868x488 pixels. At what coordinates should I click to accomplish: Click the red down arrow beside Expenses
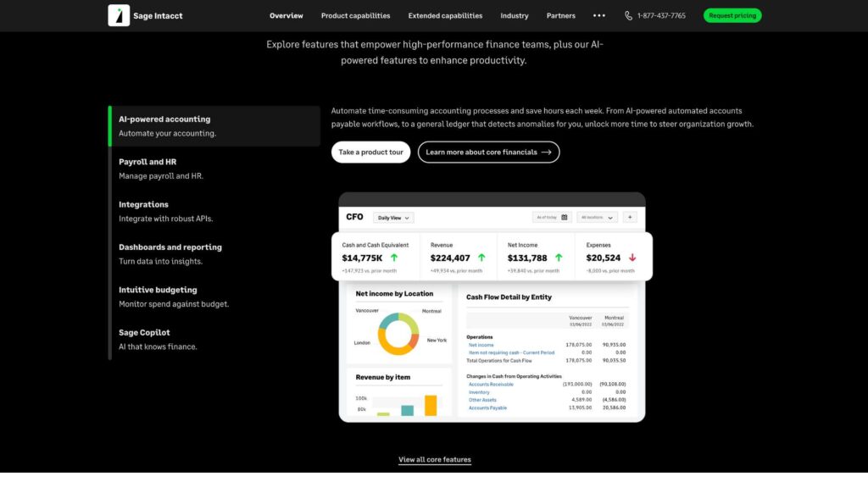pos(632,256)
